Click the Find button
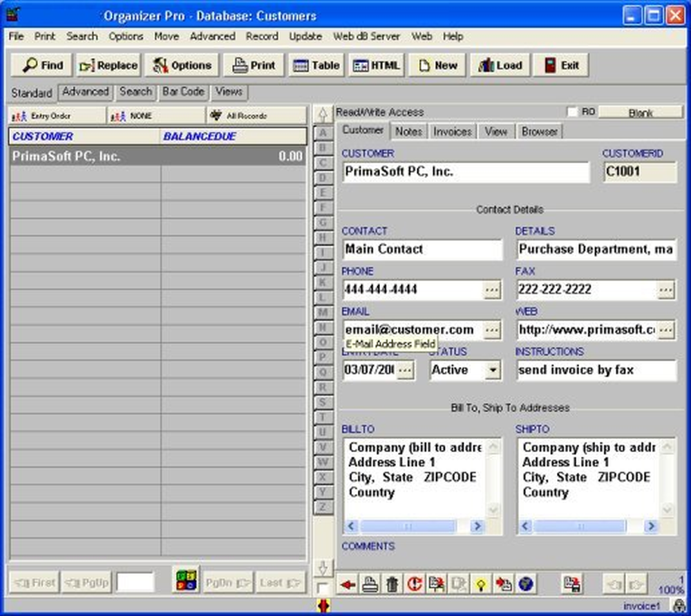 click(x=42, y=65)
